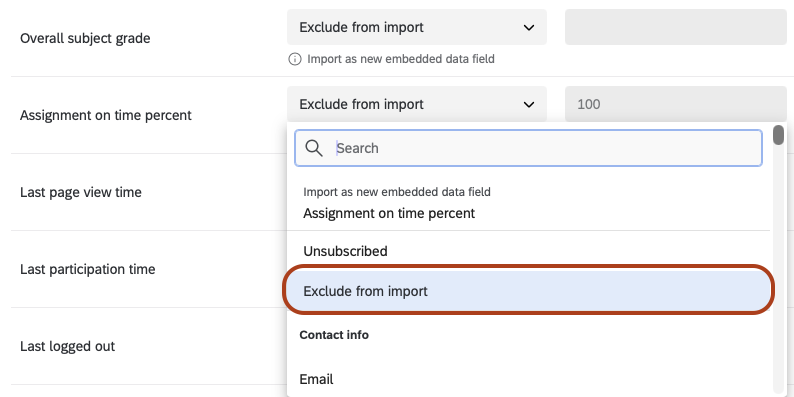Viewport: 794px width, 397px height.
Task: Open dropdown for Overall subject grade
Action: (417, 27)
